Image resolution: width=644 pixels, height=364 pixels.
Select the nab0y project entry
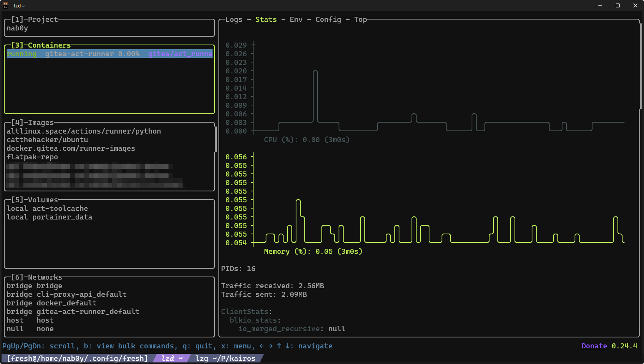pos(17,28)
